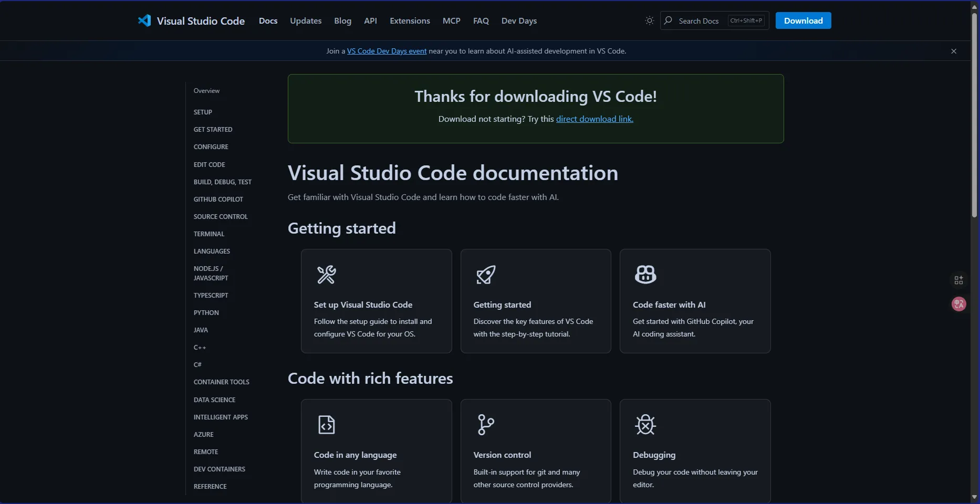980x504 pixels.
Task: Click the page vertical scrollbar thumb
Action: (x=974, y=115)
